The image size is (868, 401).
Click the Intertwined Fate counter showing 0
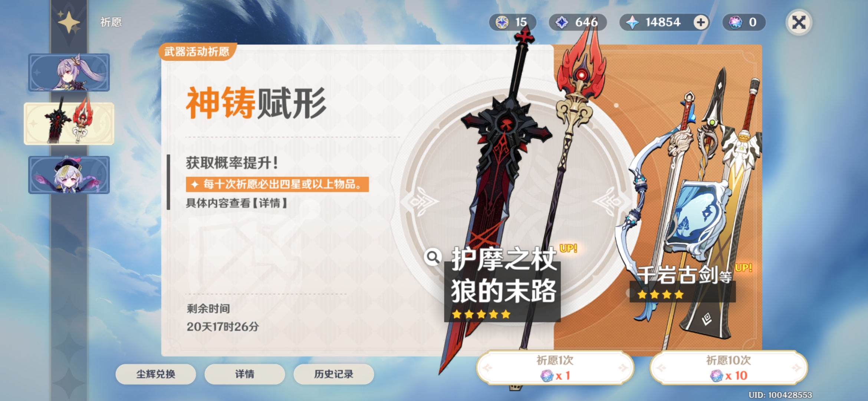pyautogui.click(x=744, y=22)
